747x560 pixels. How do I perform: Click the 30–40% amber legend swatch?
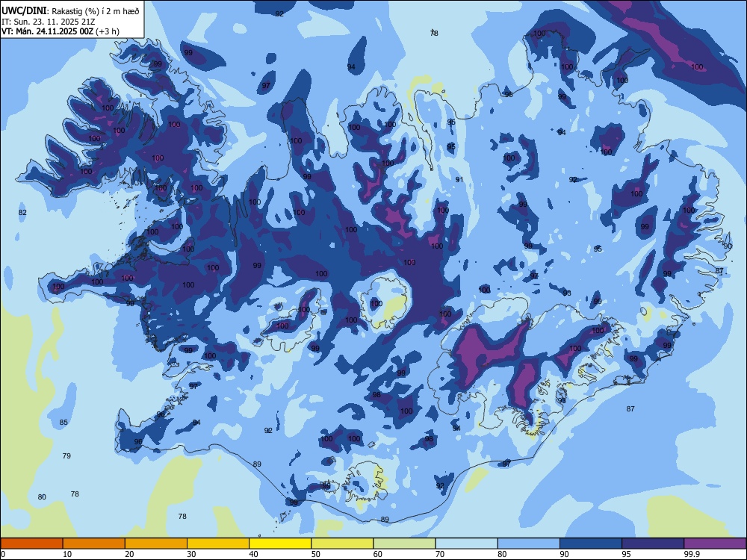point(218,544)
